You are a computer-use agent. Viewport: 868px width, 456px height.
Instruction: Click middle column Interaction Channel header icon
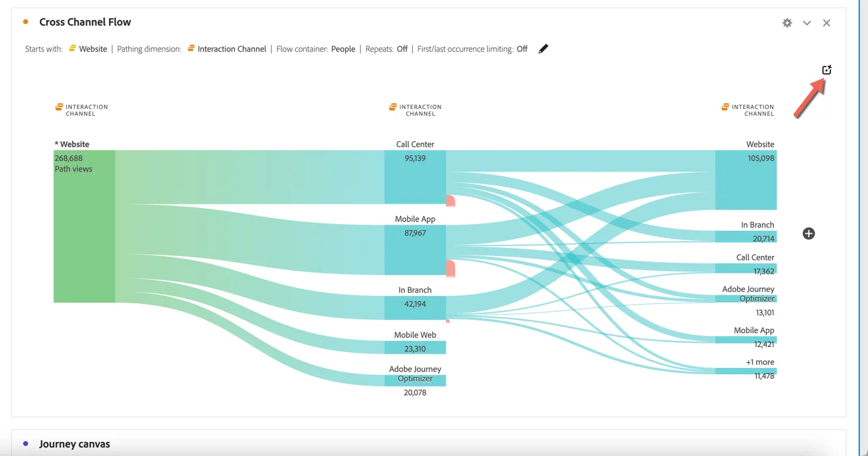coord(392,107)
